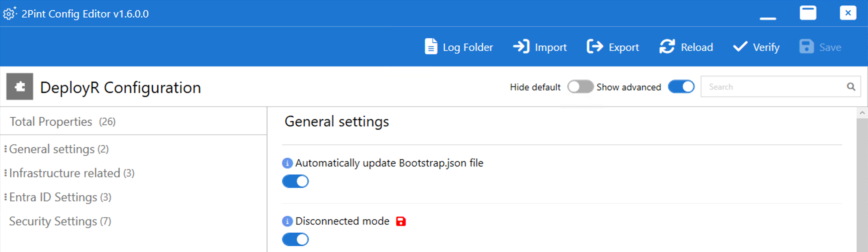Switch off Disconnected mode toggle

(295, 240)
